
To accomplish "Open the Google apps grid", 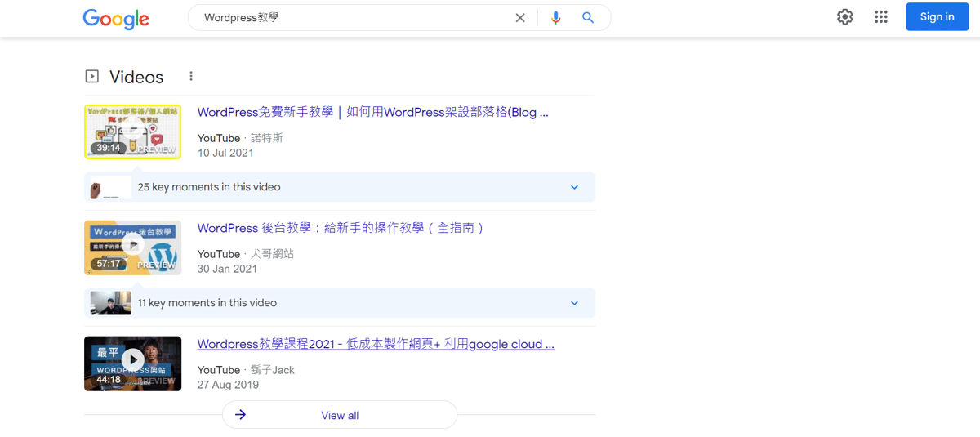I will tap(880, 17).
